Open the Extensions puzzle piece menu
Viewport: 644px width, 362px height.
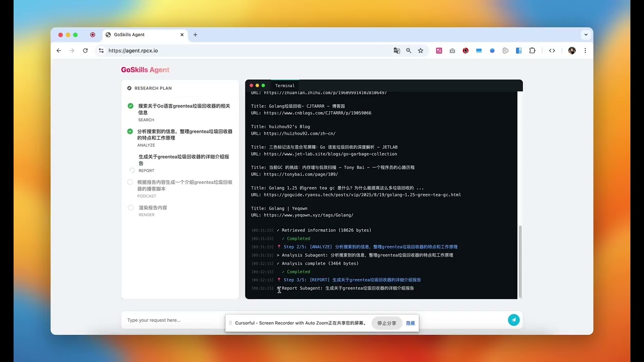point(532,51)
